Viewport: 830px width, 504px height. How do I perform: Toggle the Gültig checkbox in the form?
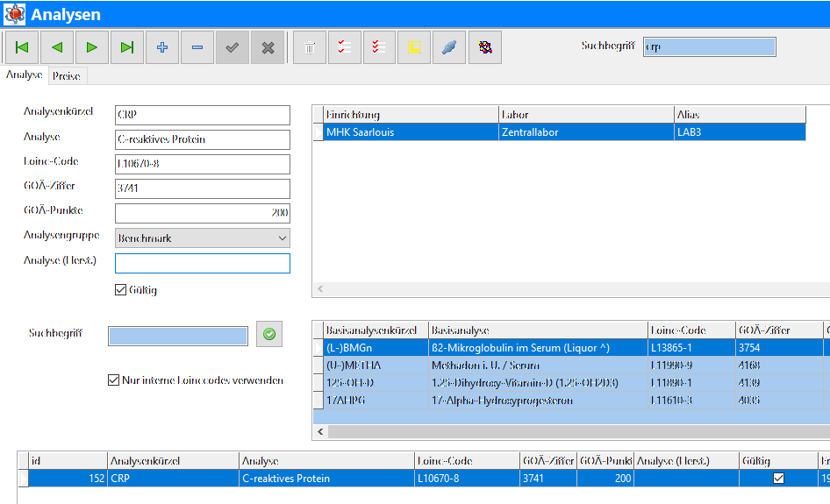(x=121, y=290)
